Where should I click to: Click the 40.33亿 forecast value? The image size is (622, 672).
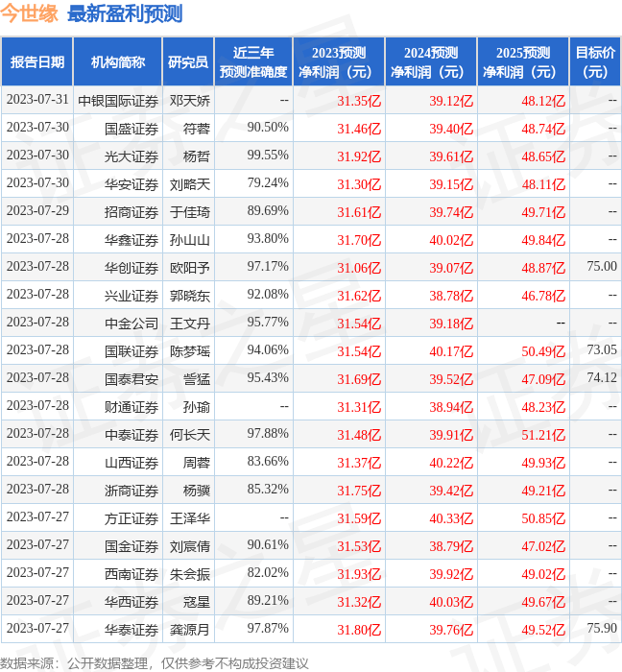click(451, 519)
